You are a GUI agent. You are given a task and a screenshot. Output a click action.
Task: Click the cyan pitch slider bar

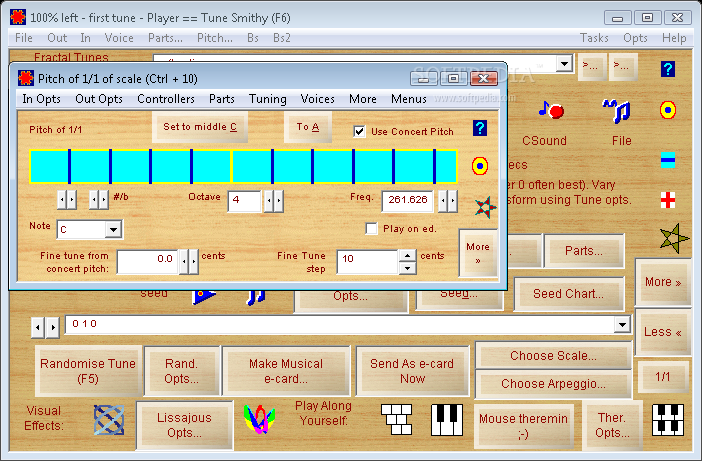pyautogui.click(x=244, y=167)
